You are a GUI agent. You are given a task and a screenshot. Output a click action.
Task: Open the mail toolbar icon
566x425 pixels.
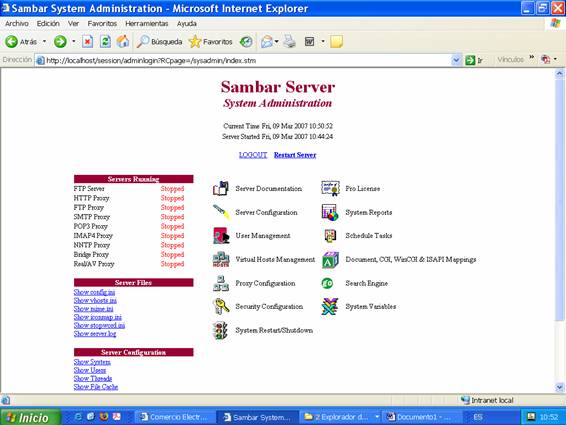[x=267, y=42]
